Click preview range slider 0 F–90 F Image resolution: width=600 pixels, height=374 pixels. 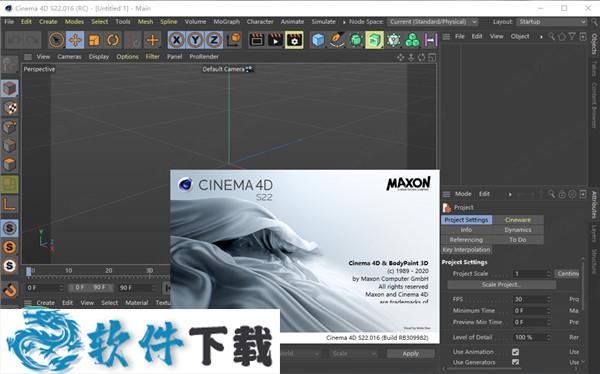pos(91,287)
